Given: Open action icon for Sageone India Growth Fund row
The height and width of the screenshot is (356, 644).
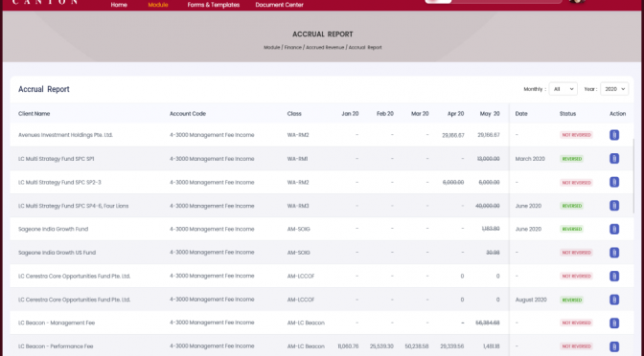Looking at the screenshot, I should (x=614, y=230).
